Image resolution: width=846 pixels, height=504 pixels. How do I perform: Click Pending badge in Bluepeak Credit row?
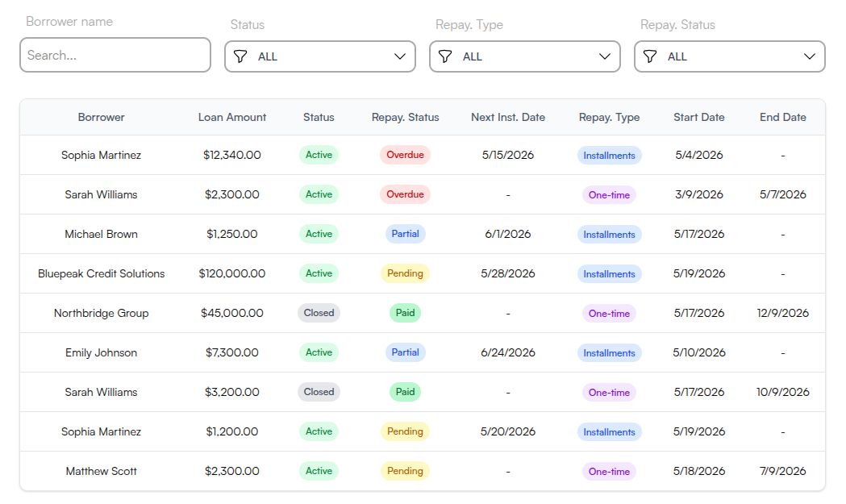pos(405,273)
